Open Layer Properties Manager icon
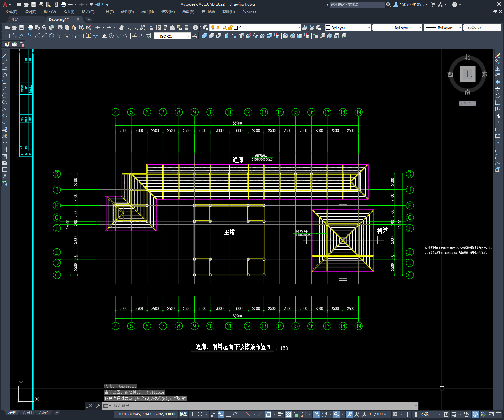Image resolution: width=504 pixels, height=420 pixels. pos(206,28)
